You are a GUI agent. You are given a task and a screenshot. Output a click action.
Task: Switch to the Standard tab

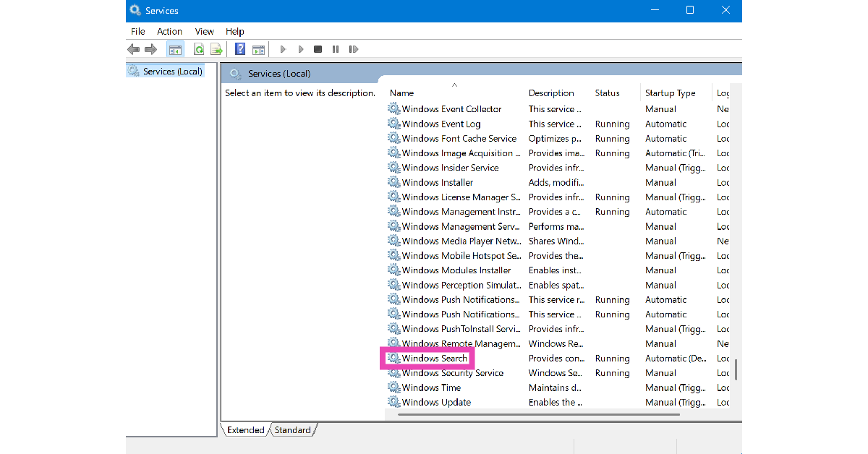[292, 430]
